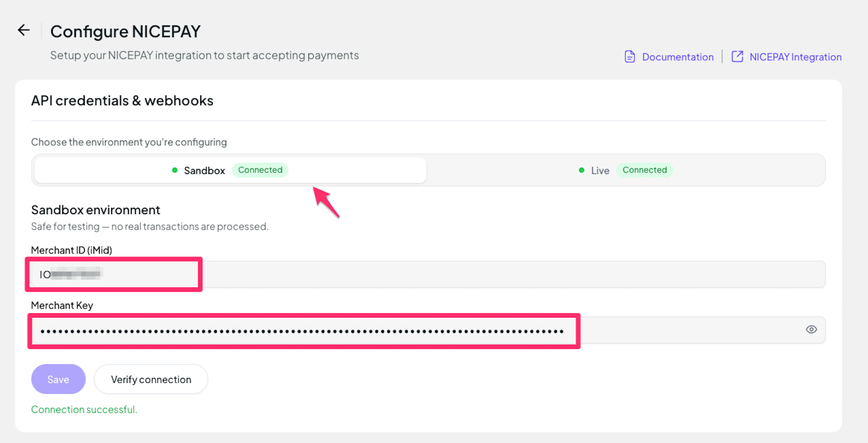
Task: Click the Documentation page icon
Action: click(630, 57)
